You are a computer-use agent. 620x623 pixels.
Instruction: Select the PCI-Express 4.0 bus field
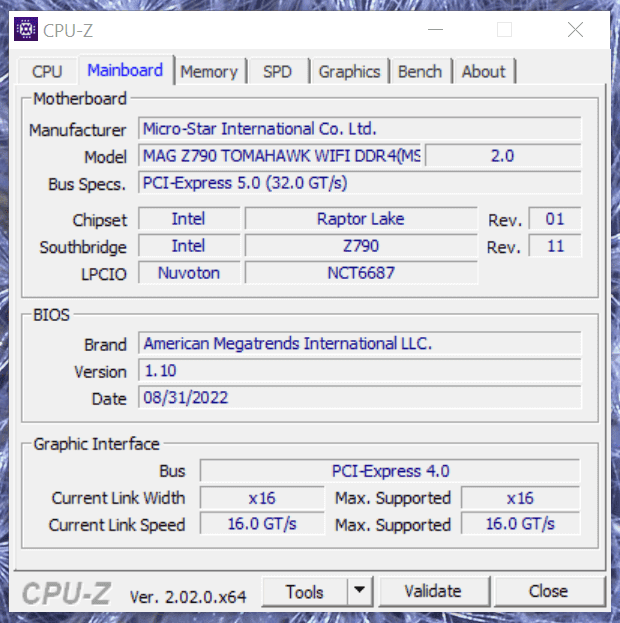pyautogui.click(x=390, y=471)
